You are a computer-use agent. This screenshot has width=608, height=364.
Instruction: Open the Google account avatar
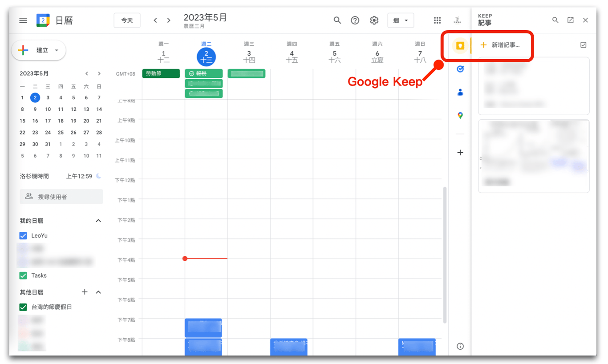[457, 20]
